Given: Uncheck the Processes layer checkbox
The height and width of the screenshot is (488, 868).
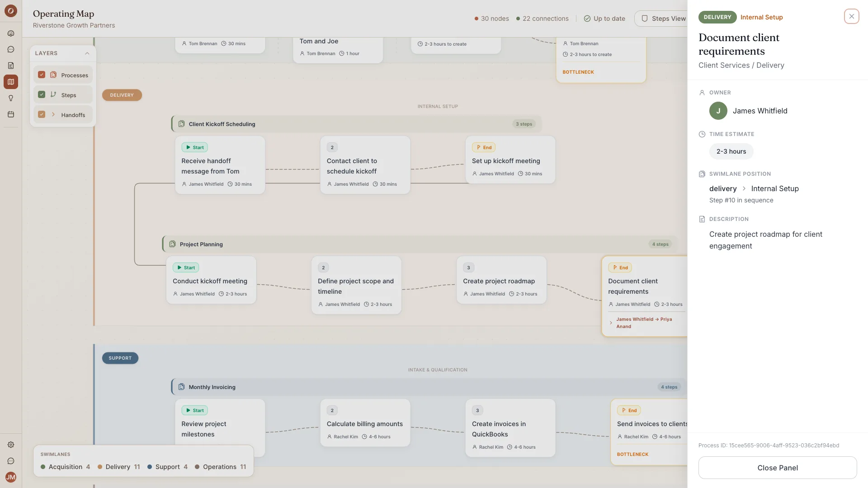Looking at the screenshot, I should point(42,75).
